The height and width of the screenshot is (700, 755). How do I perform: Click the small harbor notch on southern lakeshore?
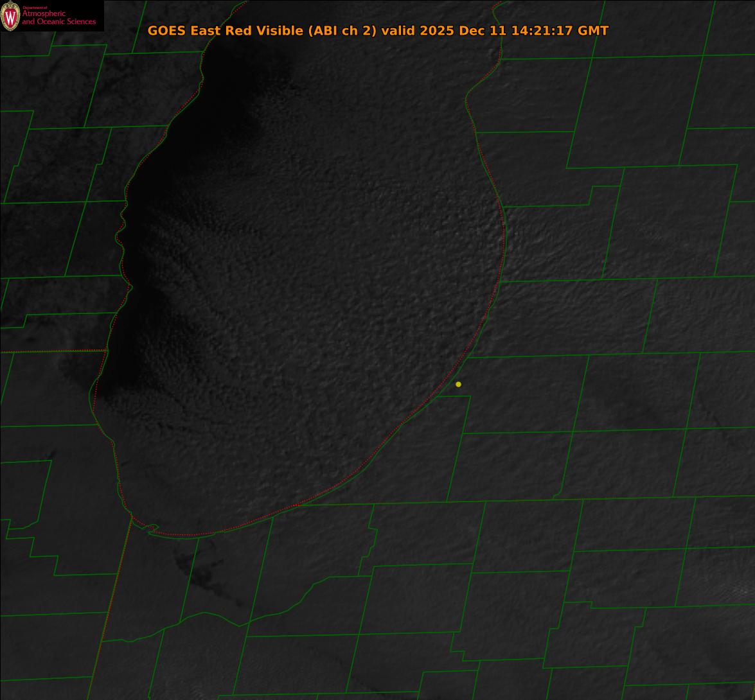tap(152, 529)
